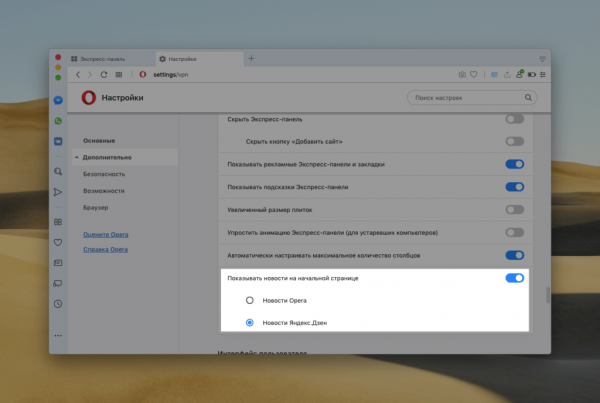Click the 'Настройки' page heading

pos(122,98)
